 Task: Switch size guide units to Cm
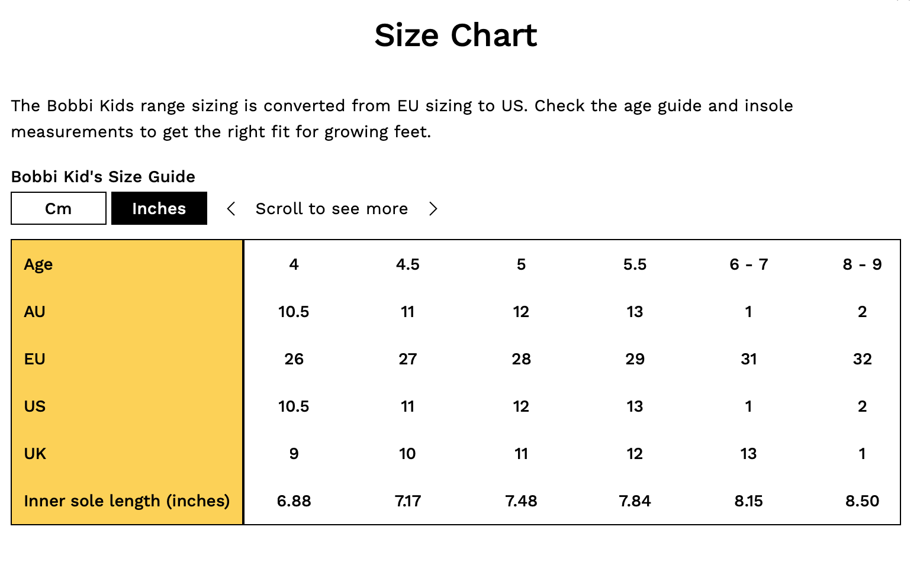(x=59, y=209)
